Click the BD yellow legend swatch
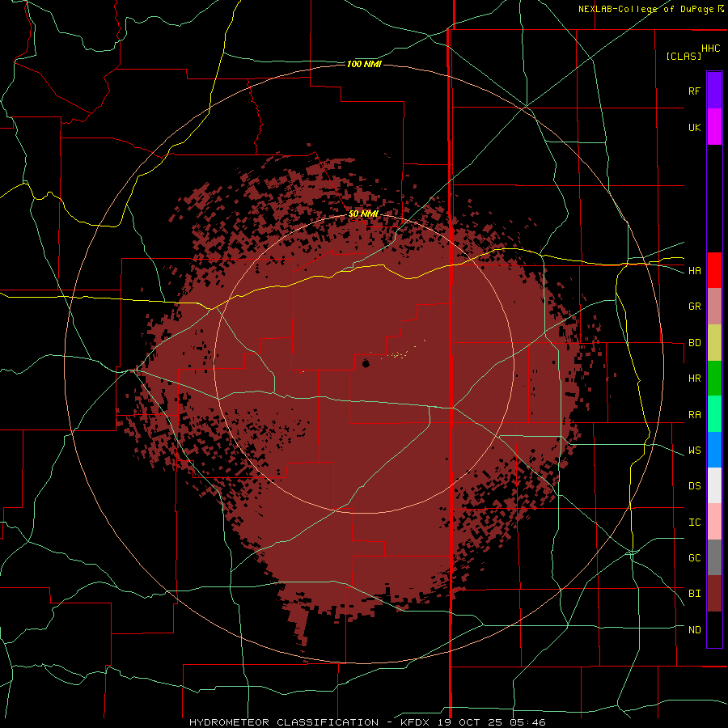Screen dimensions: 728x728 (x=714, y=343)
